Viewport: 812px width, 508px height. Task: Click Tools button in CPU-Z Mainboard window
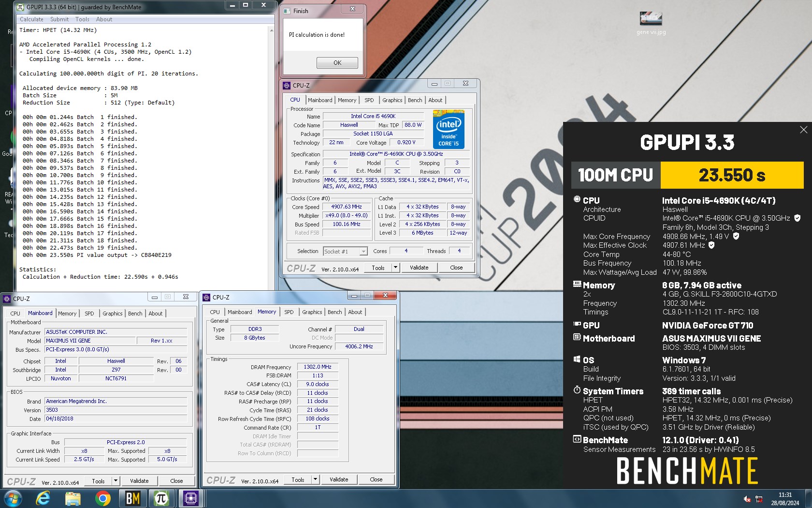tap(98, 481)
